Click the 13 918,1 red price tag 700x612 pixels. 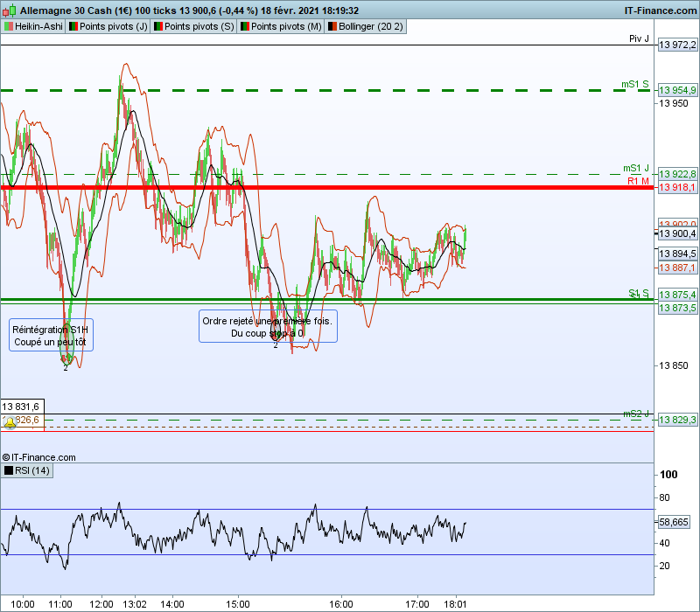tap(677, 187)
